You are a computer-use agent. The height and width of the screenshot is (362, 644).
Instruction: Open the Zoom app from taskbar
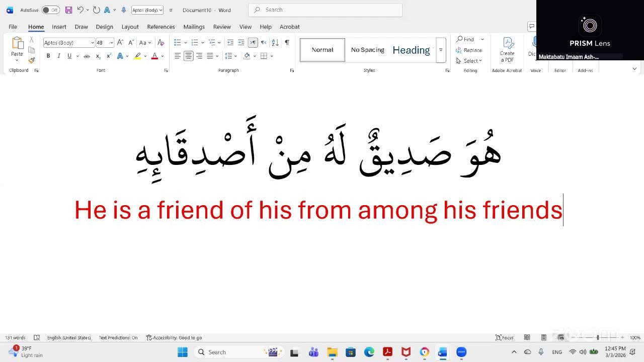(461, 352)
